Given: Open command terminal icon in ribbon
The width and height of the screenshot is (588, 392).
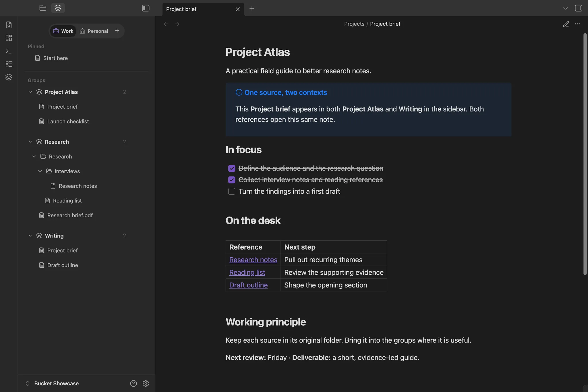Looking at the screenshot, I should [9, 51].
